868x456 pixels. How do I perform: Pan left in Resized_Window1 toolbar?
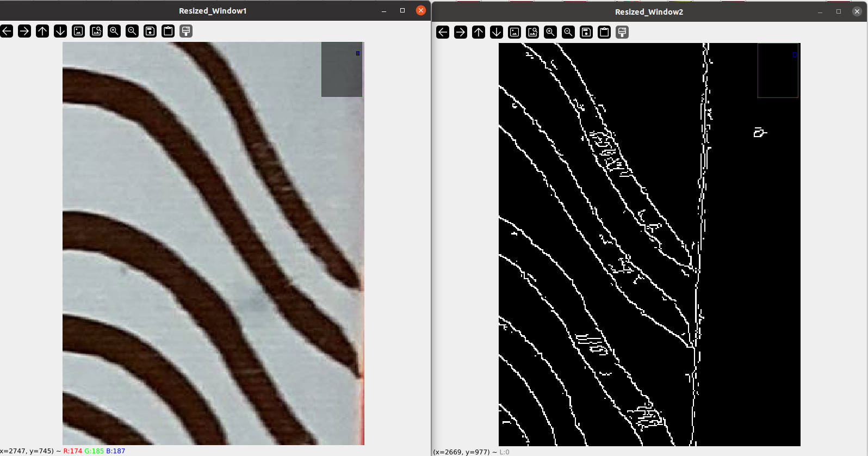pyautogui.click(x=7, y=31)
